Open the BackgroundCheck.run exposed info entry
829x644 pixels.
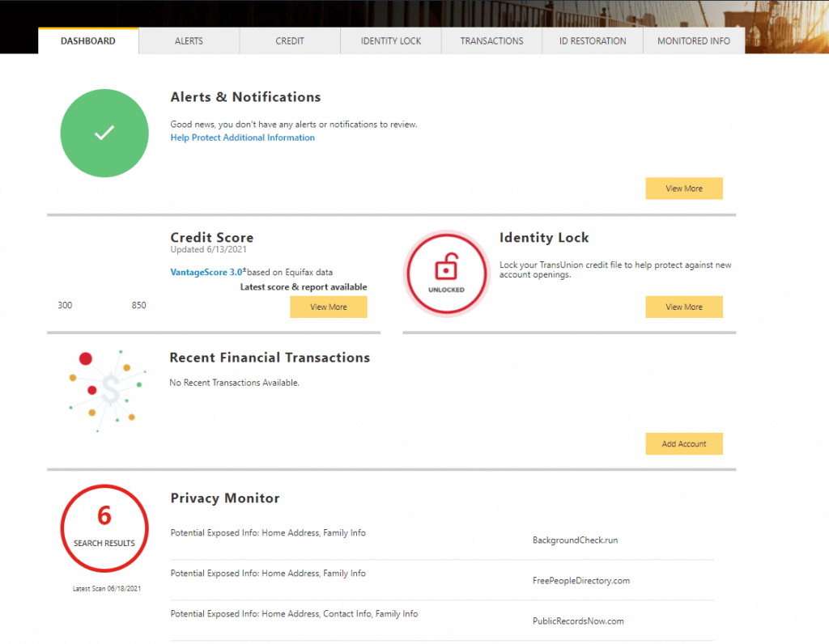[x=576, y=540]
